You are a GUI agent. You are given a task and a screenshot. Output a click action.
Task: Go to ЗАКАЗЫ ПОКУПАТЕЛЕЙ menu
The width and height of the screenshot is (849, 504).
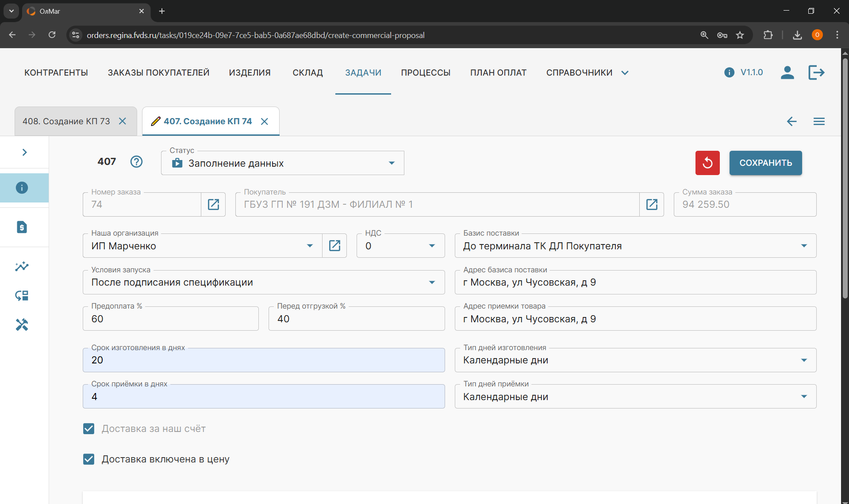[x=158, y=73]
